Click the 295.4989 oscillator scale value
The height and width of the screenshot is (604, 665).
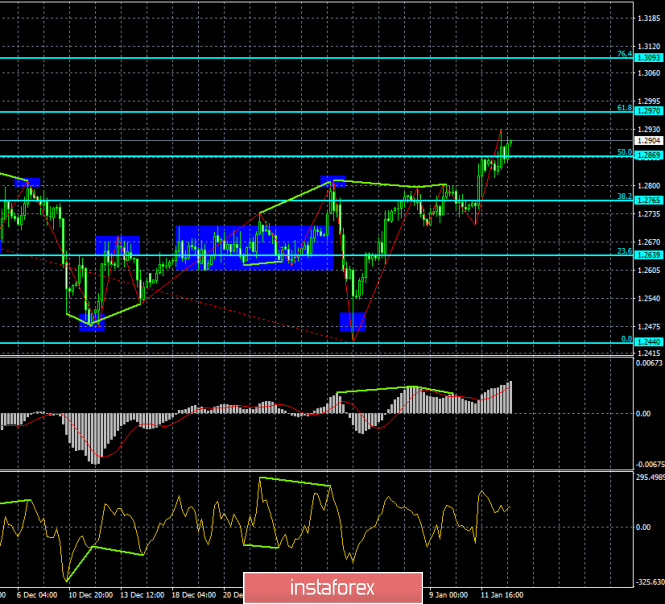(x=647, y=478)
